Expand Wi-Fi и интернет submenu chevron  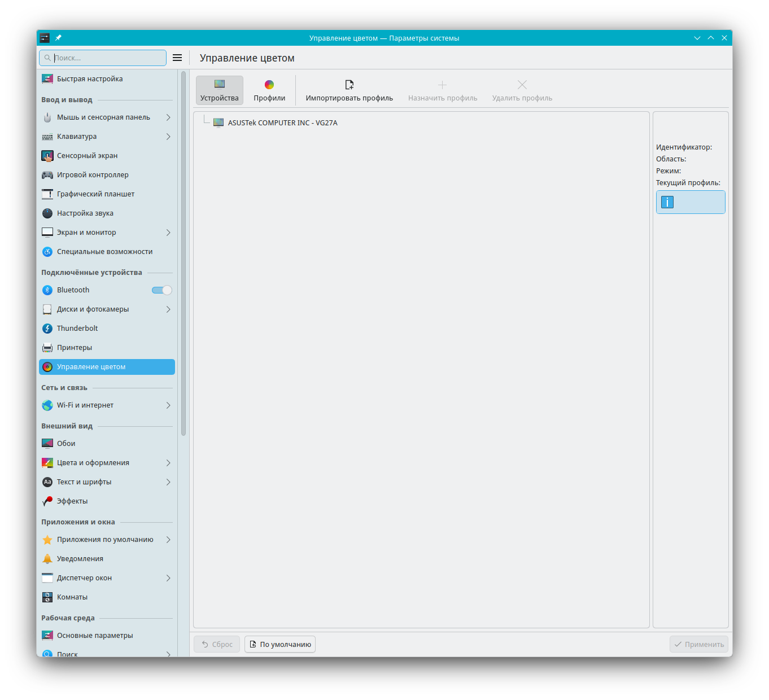(168, 405)
